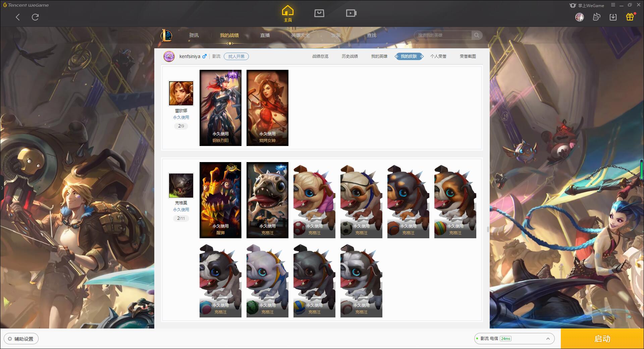
Task: Open the gift box icon
Action: [630, 17]
